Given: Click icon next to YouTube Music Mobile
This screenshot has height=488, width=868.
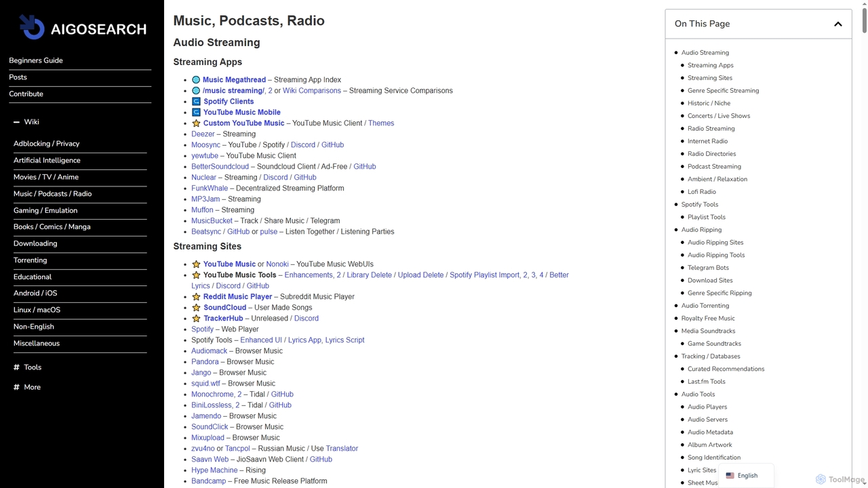Looking at the screenshot, I should 196,113.
